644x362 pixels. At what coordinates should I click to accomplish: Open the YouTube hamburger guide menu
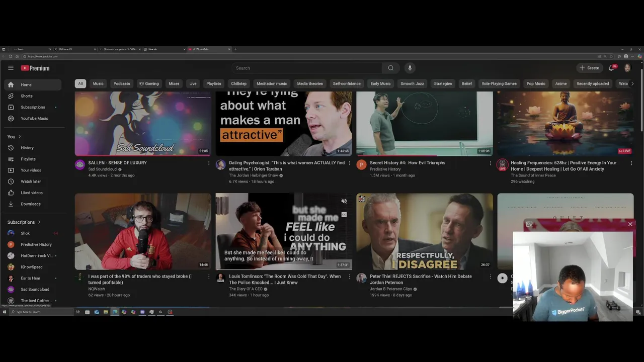tap(11, 68)
